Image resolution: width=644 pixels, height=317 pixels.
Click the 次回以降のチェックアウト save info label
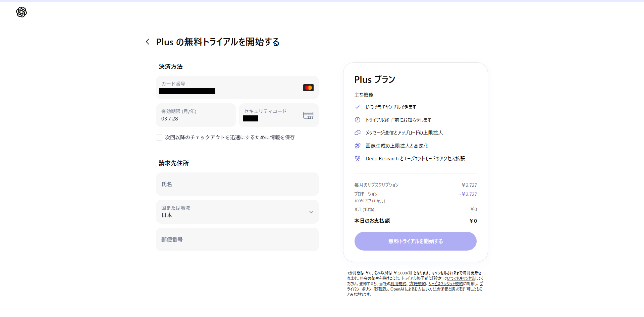click(x=230, y=137)
